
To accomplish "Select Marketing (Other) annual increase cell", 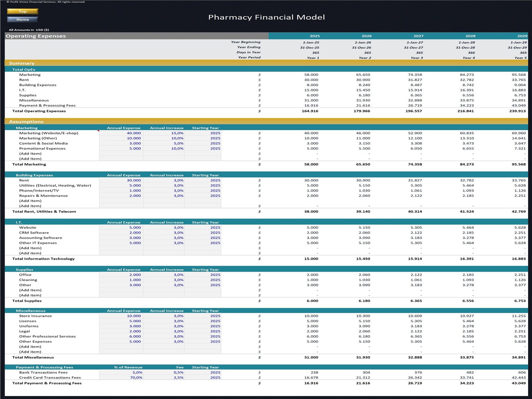I will pyautogui.click(x=164, y=138).
